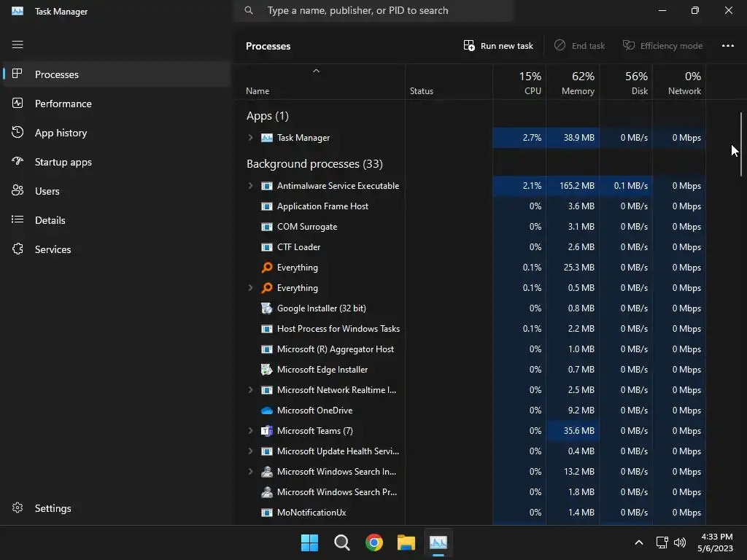Sort by the Disk column header
The height and width of the screenshot is (560, 747).
626,82
